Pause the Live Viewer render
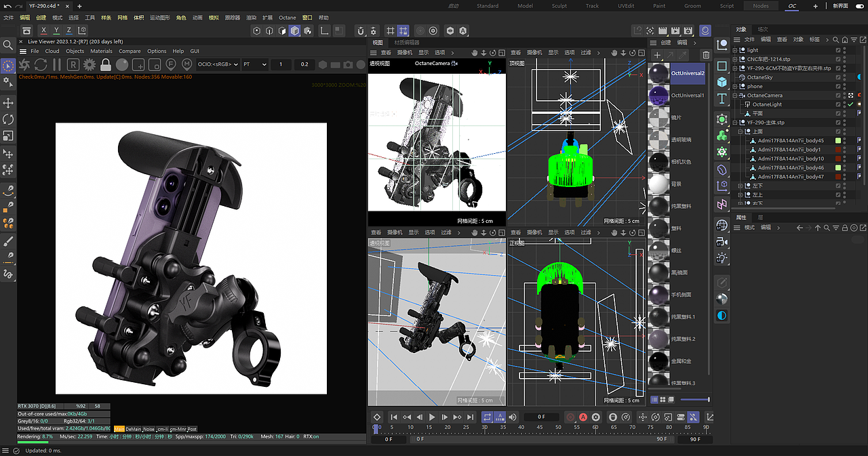This screenshot has height=456, width=868. click(x=57, y=64)
